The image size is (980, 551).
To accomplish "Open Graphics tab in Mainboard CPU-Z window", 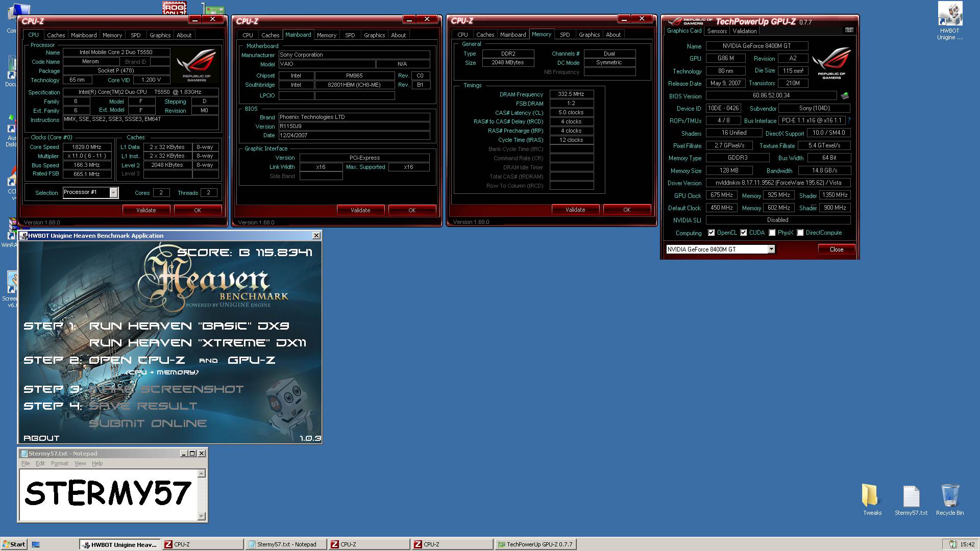I will click(x=374, y=35).
